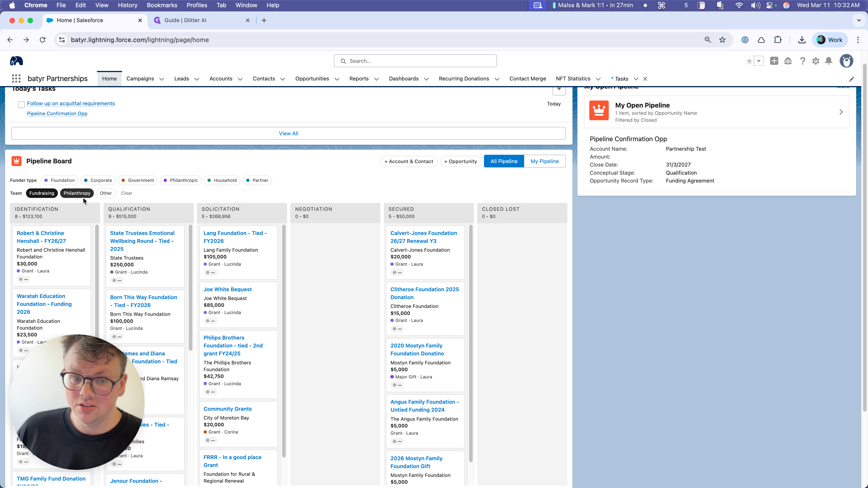Open the user profile avatar
This screenshot has height=488, width=868.
846,61
